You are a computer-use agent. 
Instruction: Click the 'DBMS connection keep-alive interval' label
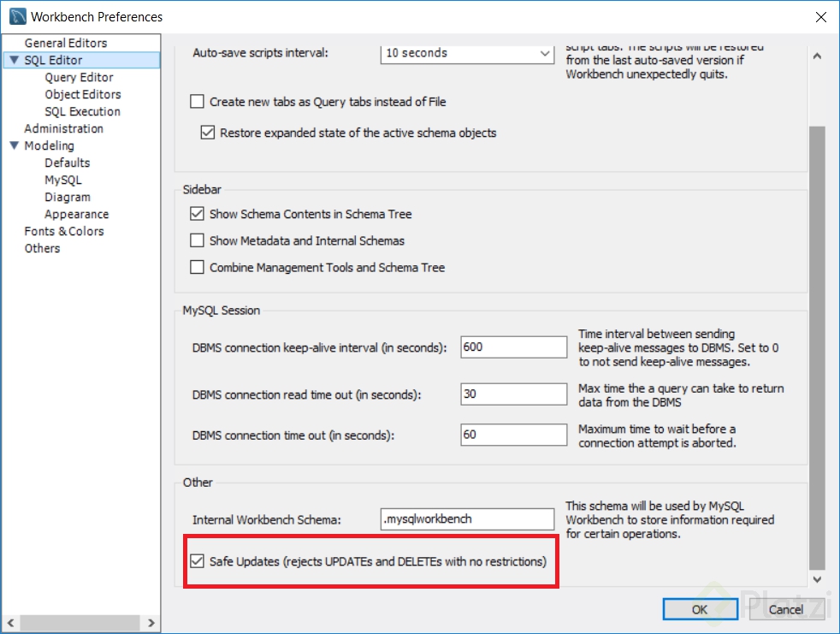[319, 348]
